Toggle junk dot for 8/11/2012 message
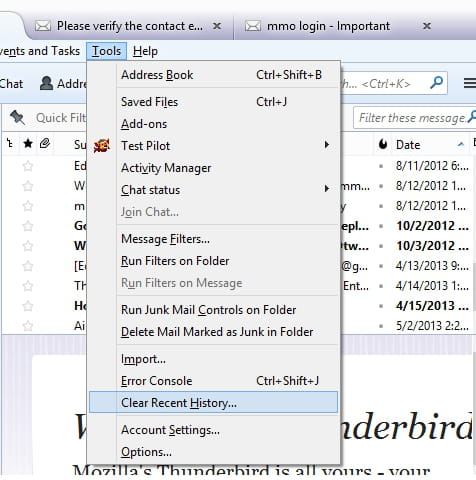Image resolution: width=476 pixels, height=480 pixels. coord(381,166)
